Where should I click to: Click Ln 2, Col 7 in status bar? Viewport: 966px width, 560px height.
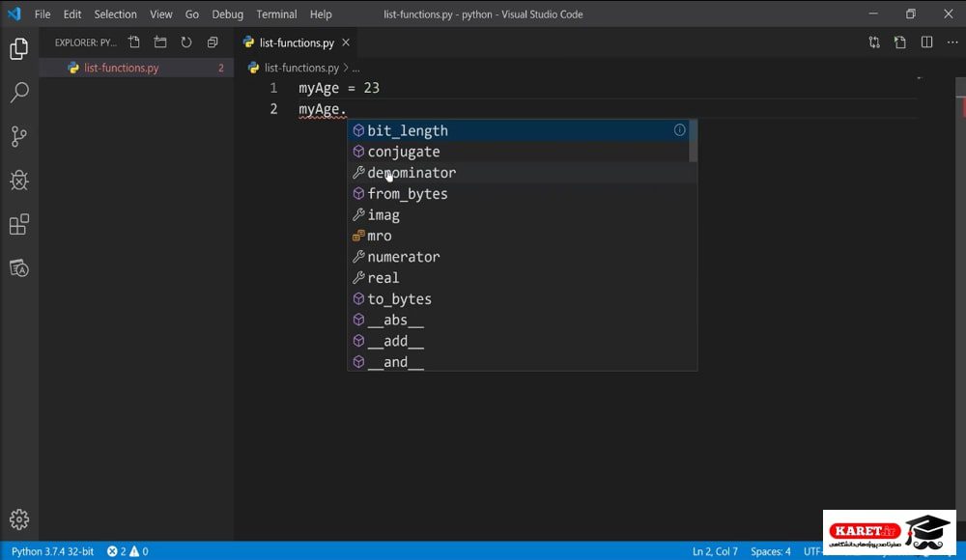click(x=715, y=551)
